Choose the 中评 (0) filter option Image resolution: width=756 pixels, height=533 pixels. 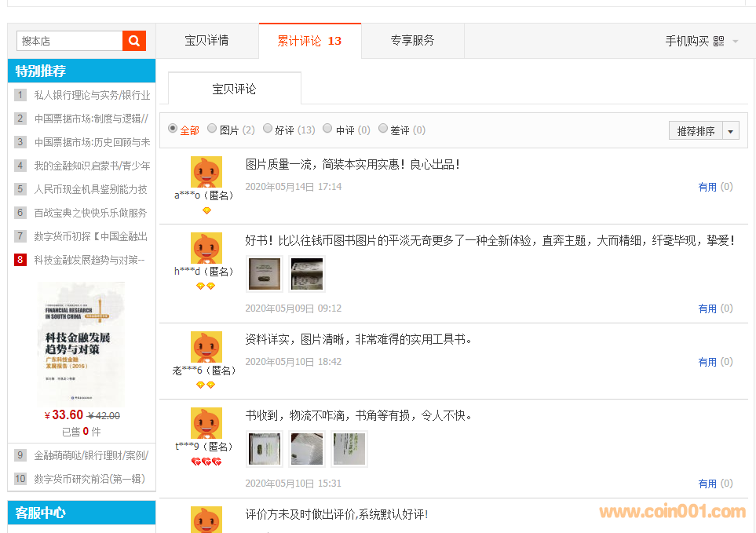328,129
